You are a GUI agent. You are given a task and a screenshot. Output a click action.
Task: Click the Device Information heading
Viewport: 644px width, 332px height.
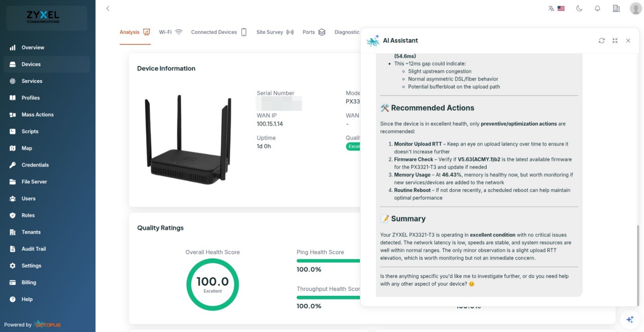pyautogui.click(x=166, y=68)
